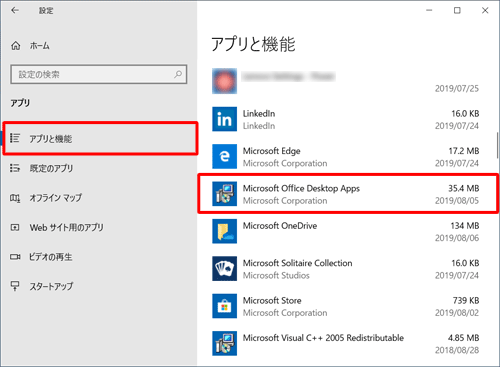This screenshot has width=500, height=367.
Task: Go back with the arrow icon
Action: point(15,10)
